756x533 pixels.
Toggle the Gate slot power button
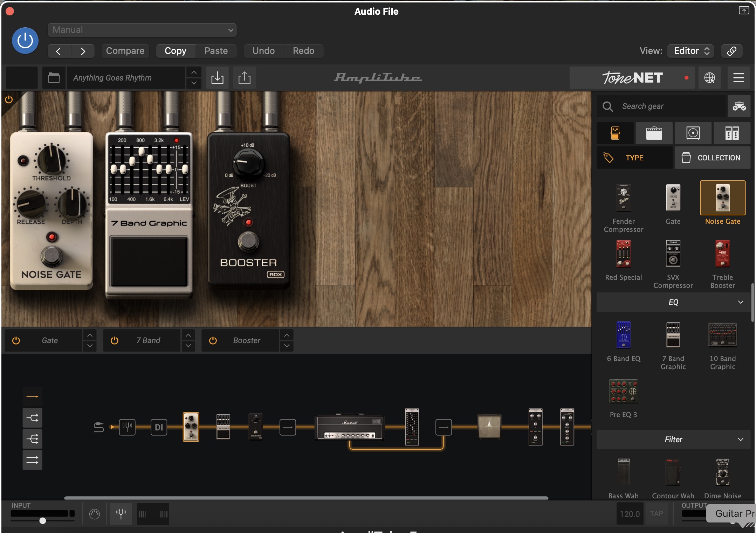16,340
